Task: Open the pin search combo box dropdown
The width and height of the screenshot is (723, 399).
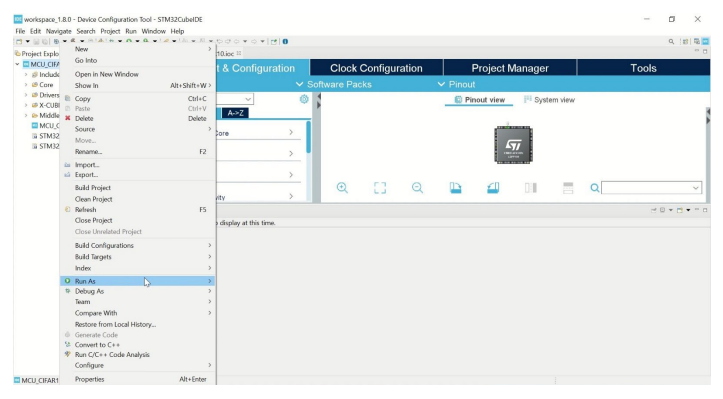Action: coord(695,188)
